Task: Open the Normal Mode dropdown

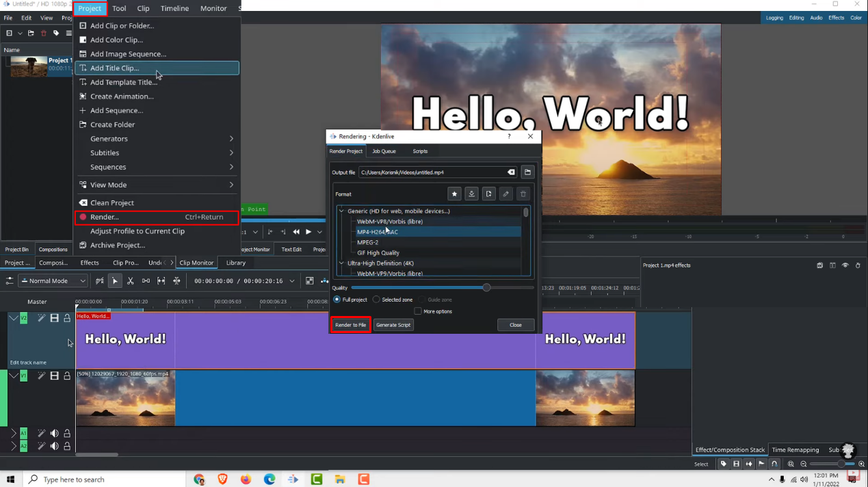Action: coord(53,280)
